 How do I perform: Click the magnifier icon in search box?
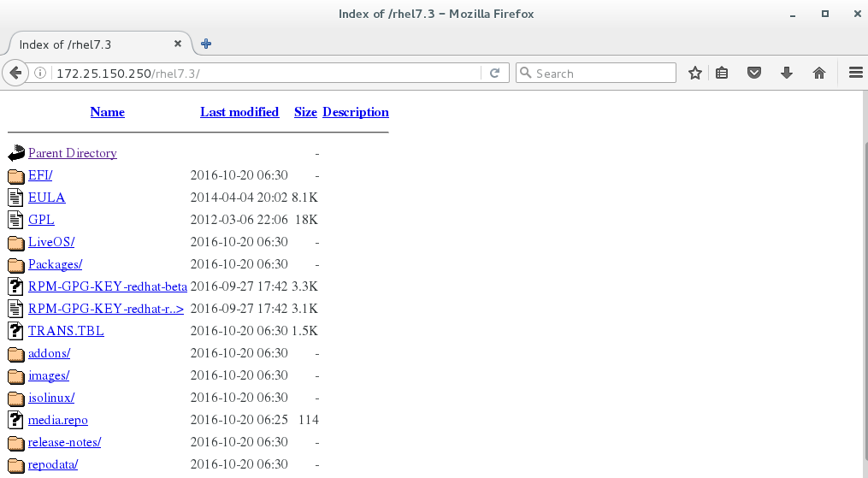(526, 73)
